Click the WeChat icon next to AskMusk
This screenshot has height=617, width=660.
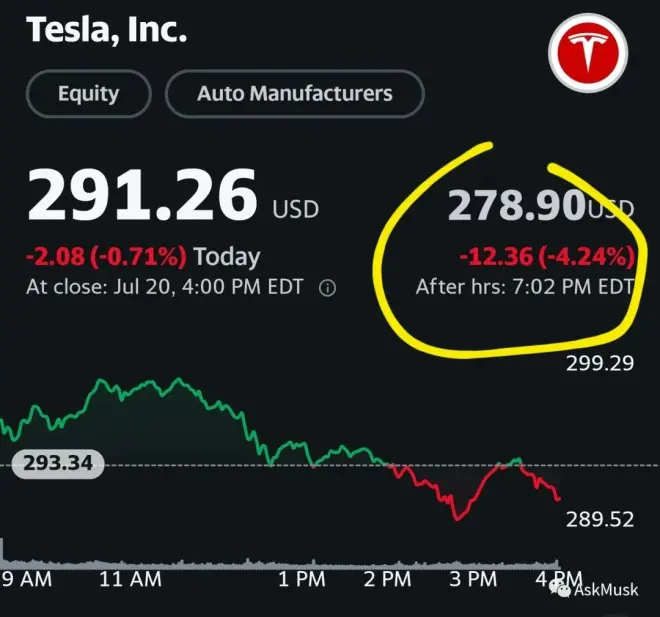(x=561, y=589)
